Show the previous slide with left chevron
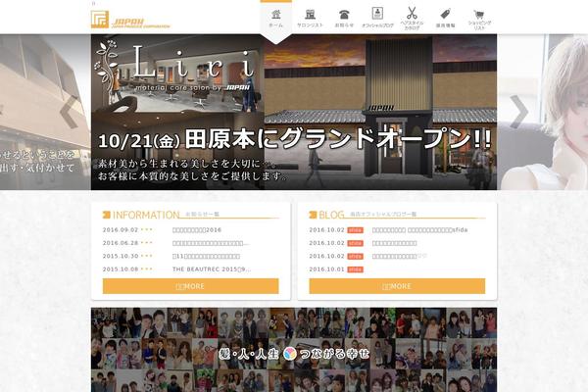588x392 pixels. 70,112
